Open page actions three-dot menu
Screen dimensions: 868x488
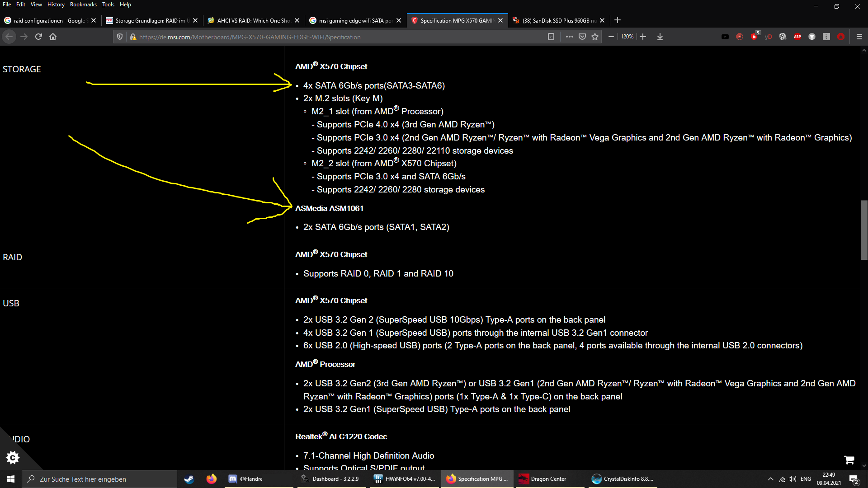point(569,37)
